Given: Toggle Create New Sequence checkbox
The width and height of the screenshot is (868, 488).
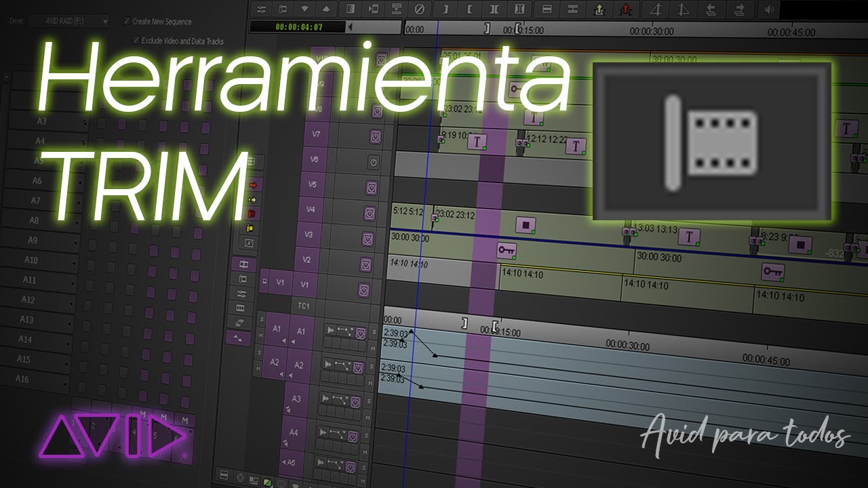Looking at the screenshot, I should 127,22.
